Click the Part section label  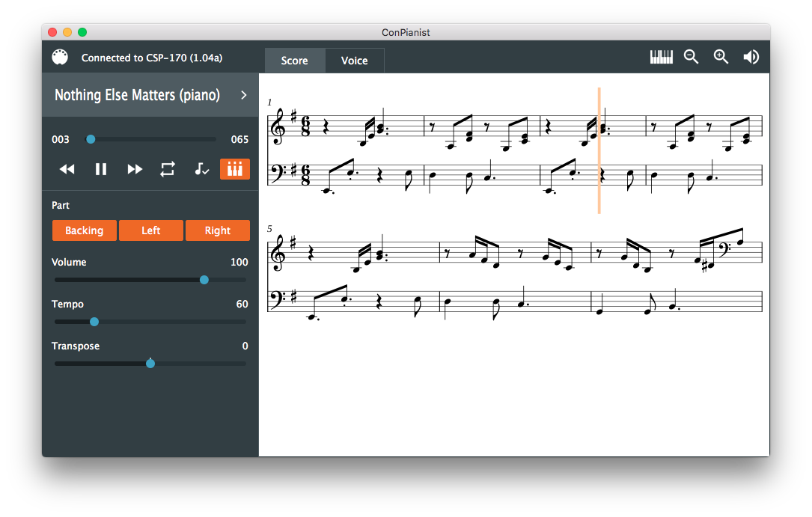point(61,206)
